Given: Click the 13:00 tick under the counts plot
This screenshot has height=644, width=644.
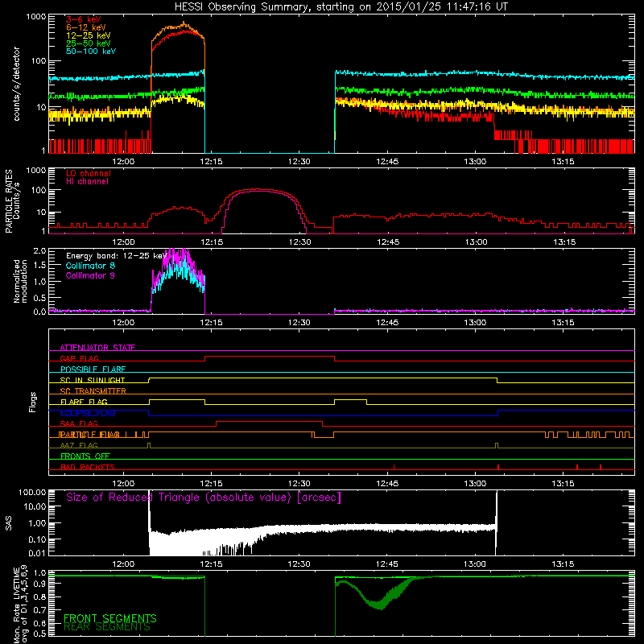Looking at the screenshot, I should 475,162.
